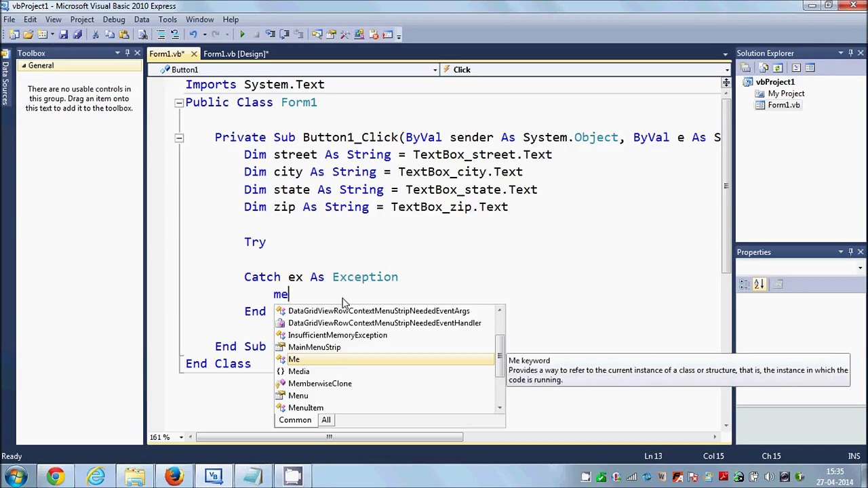Switch Properties to Alphabetical sort
The height and width of the screenshot is (488, 868).
759,284
